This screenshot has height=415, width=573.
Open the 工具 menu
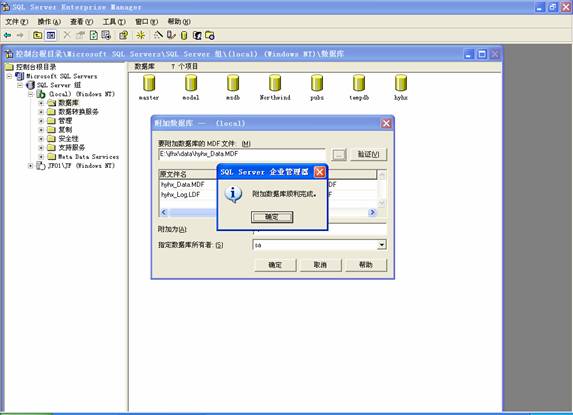[x=114, y=22]
